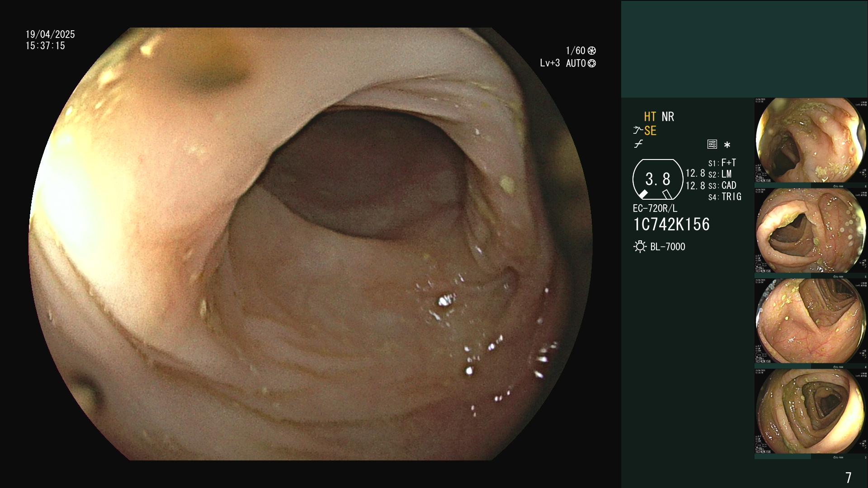Open the third thumbnail with red vessels

point(811,321)
